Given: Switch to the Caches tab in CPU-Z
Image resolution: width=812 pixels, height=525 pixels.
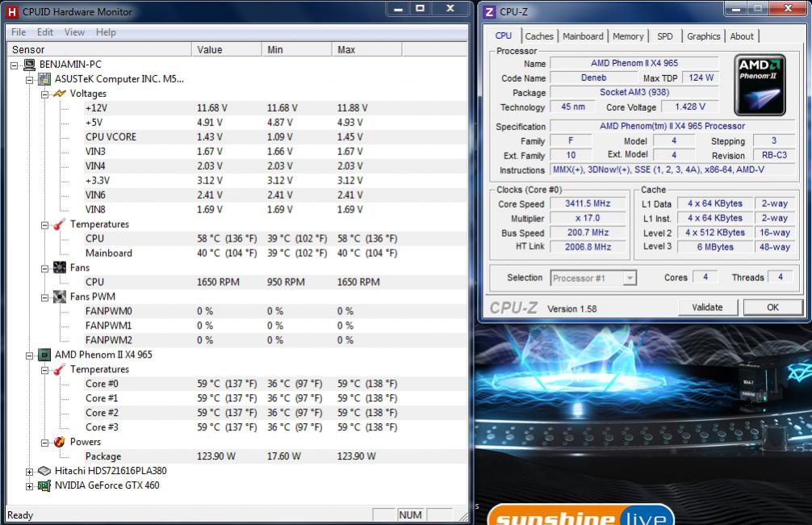Looking at the screenshot, I should point(539,36).
